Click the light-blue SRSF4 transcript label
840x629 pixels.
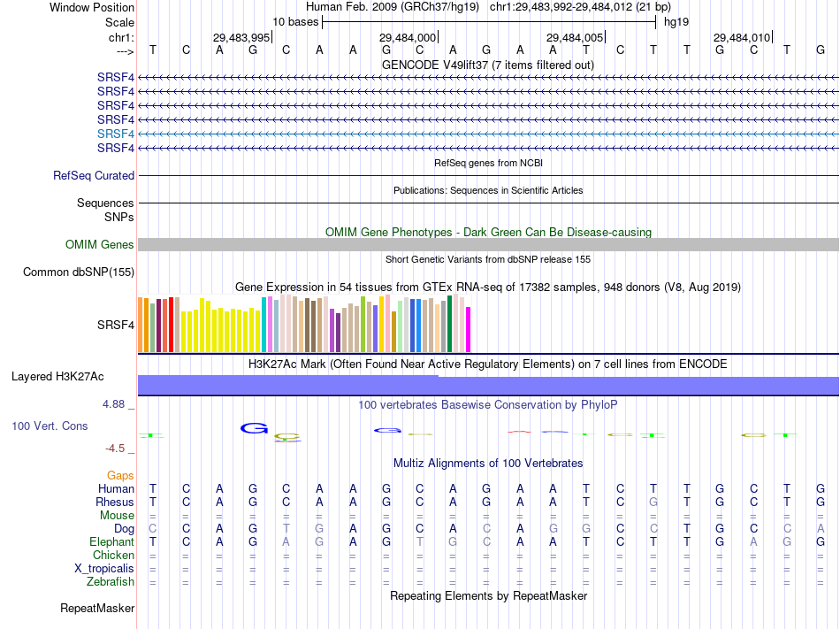coord(116,134)
